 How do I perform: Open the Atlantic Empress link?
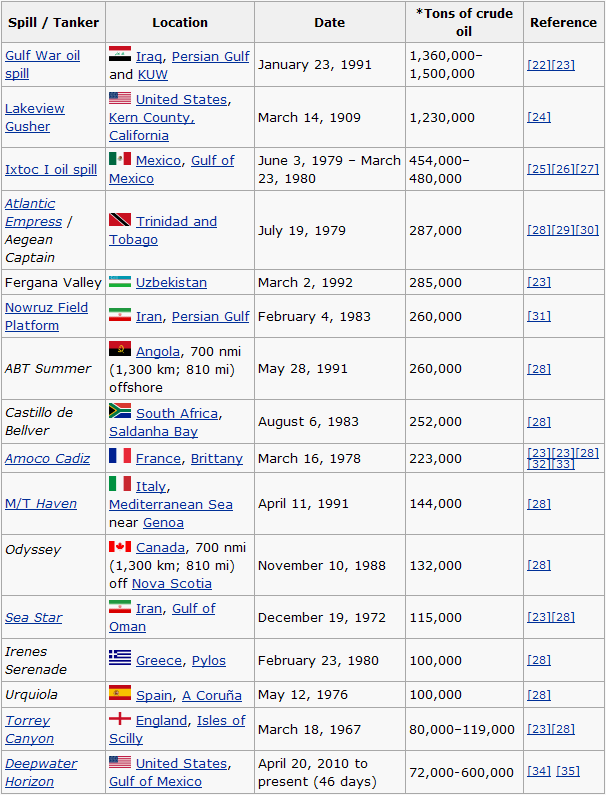point(33,212)
